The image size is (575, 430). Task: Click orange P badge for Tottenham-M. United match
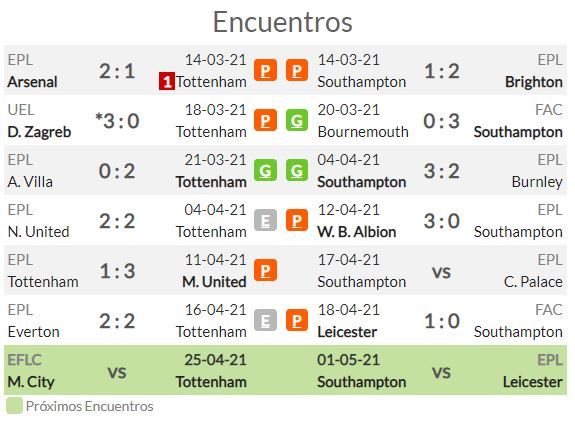coord(265,271)
